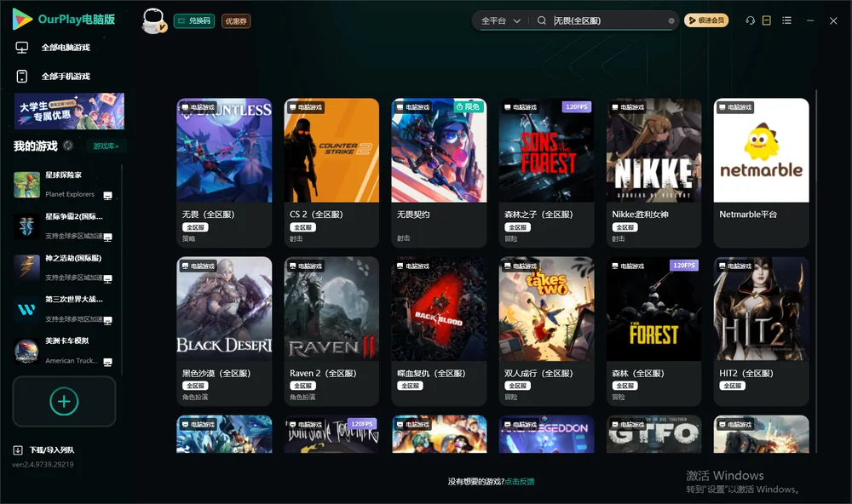Viewport: 852px width, 504px height.
Task: Click 角色扮演 label under Raven 2
Action: (302, 398)
